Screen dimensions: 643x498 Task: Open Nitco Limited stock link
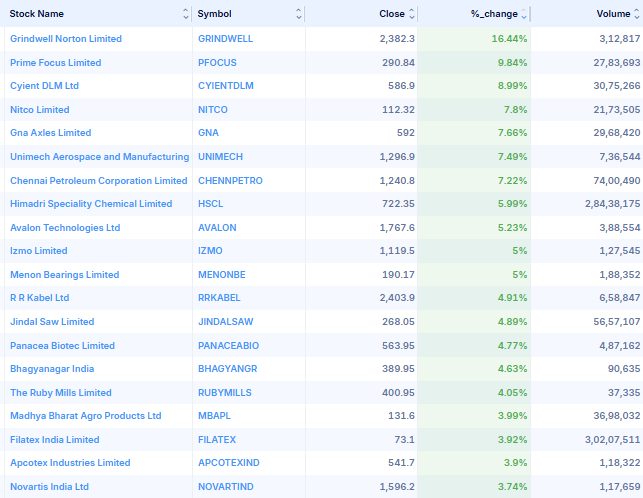pos(40,110)
